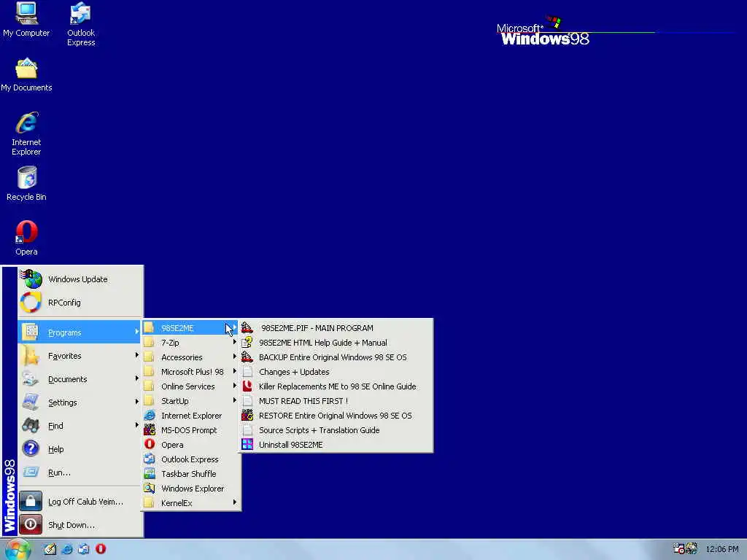Open 98SE2ME HTML Help Guide + Manual
The width and height of the screenshot is (747, 560).
[x=336, y=343]
